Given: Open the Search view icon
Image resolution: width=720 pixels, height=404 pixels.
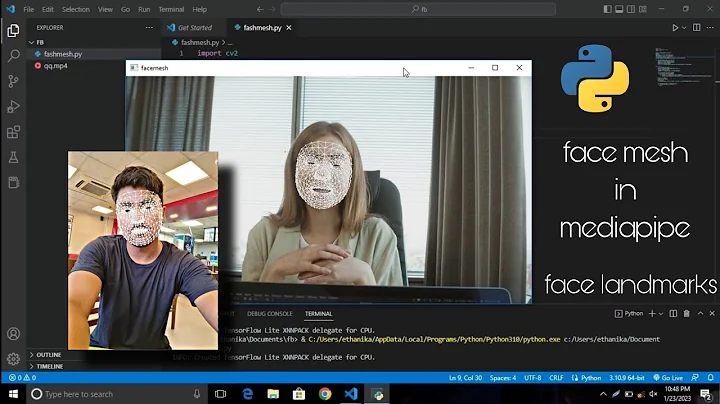Looking at the screenshot, I should [x=13, y=56].
